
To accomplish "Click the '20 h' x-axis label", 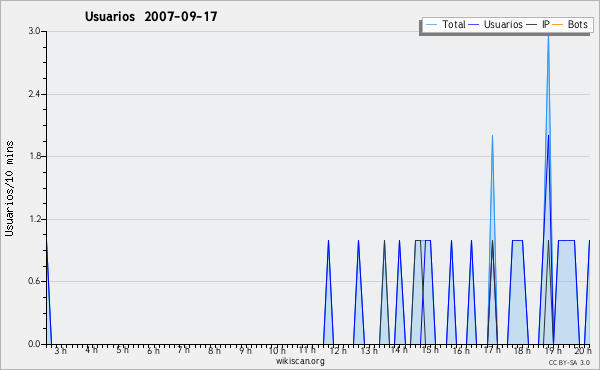I will [582, 350].
